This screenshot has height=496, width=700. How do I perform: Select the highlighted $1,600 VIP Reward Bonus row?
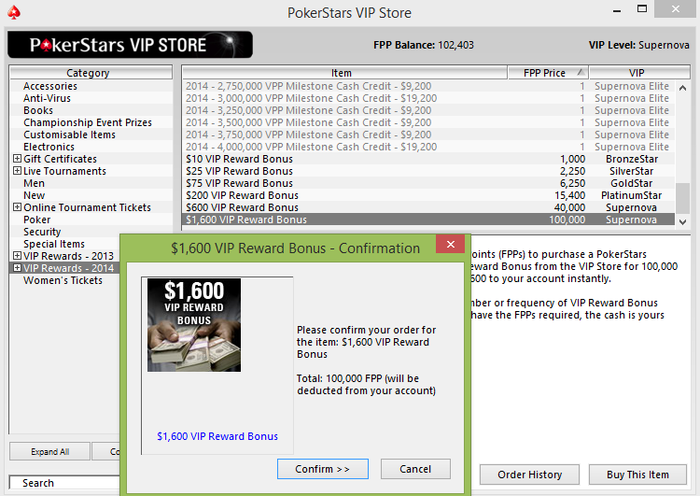(429, 219)
